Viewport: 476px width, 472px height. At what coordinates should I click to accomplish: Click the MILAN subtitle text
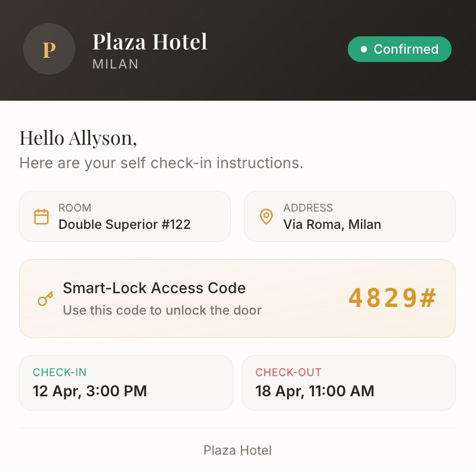point(115,64)
